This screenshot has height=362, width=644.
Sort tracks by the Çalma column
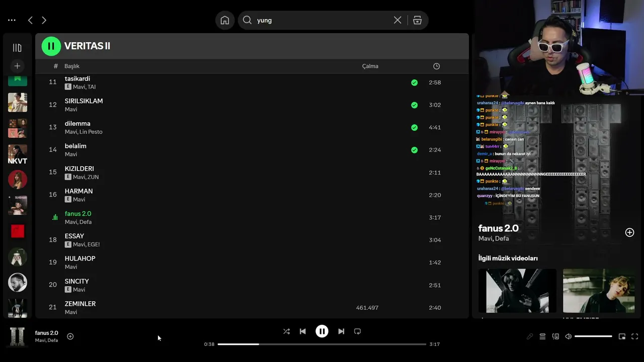[370, 66]
